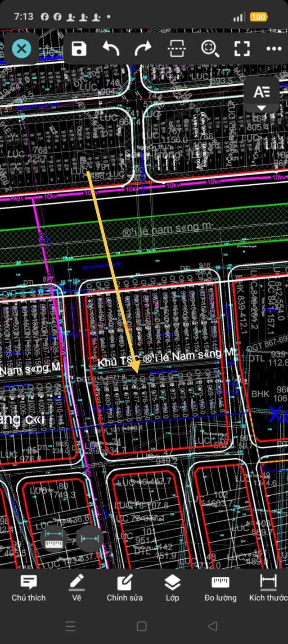Activate the zoom window magnifier icon
Viewport: 288px width, 644px height.
click(210, 48)
